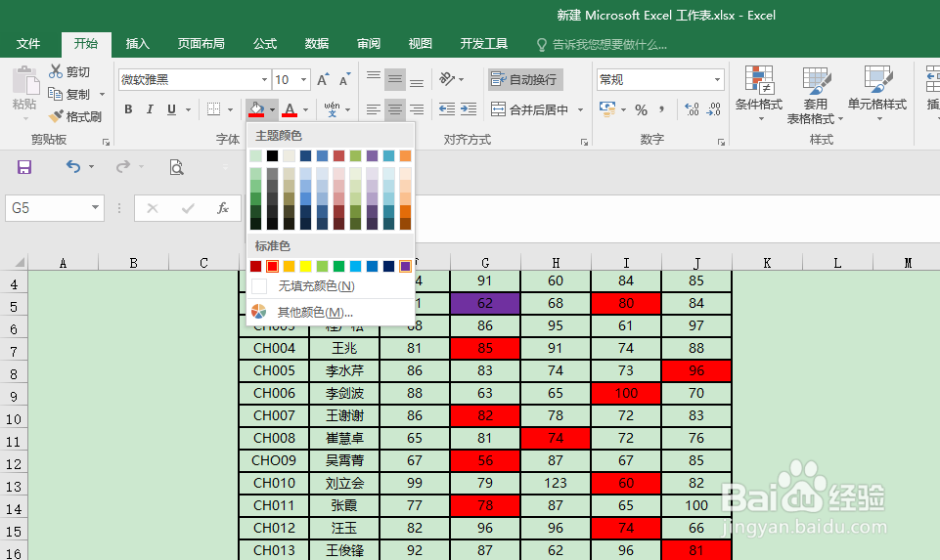Open Cell Styles (单元格样式)
This screenshot has width=940, height=560.
coord(877,94)
